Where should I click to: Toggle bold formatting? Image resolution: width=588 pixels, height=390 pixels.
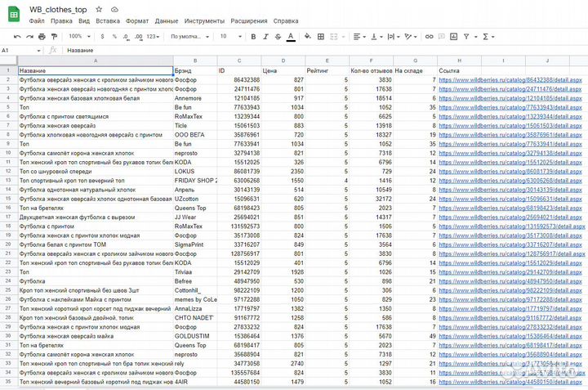(254, 37)
